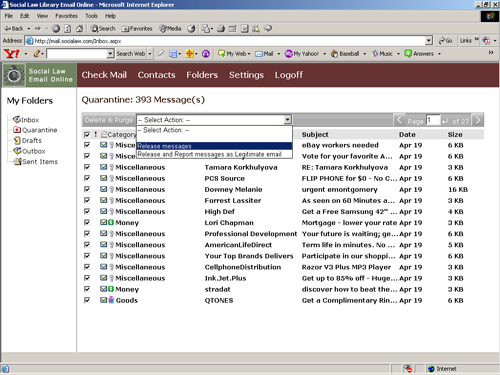Open the Search Web dropdown arrow
This screenshot has height=375, width=500.
[150, 54]
